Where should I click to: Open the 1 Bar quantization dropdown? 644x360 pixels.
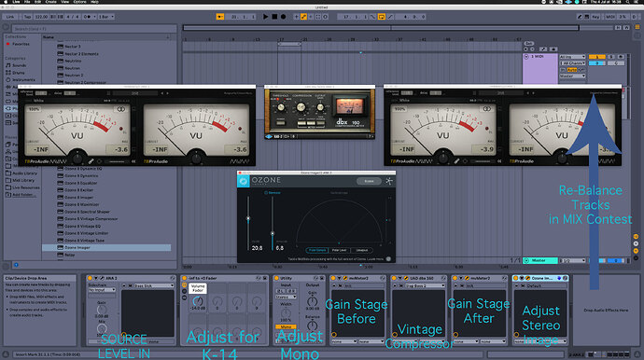(106, 17)
